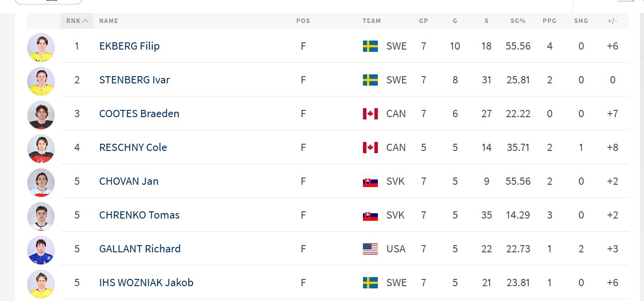Viewport: 644px width, 301px height.
Task: Sort by the NAME column header
Action: [109, 21]
